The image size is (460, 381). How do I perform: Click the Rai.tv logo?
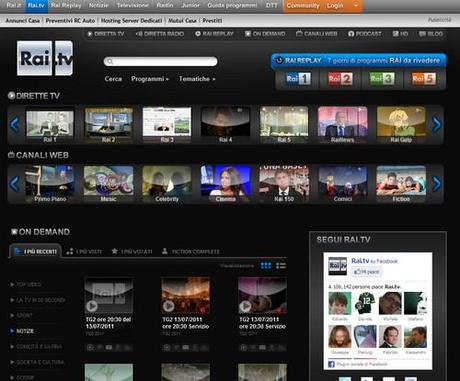(x=45, y=58)
